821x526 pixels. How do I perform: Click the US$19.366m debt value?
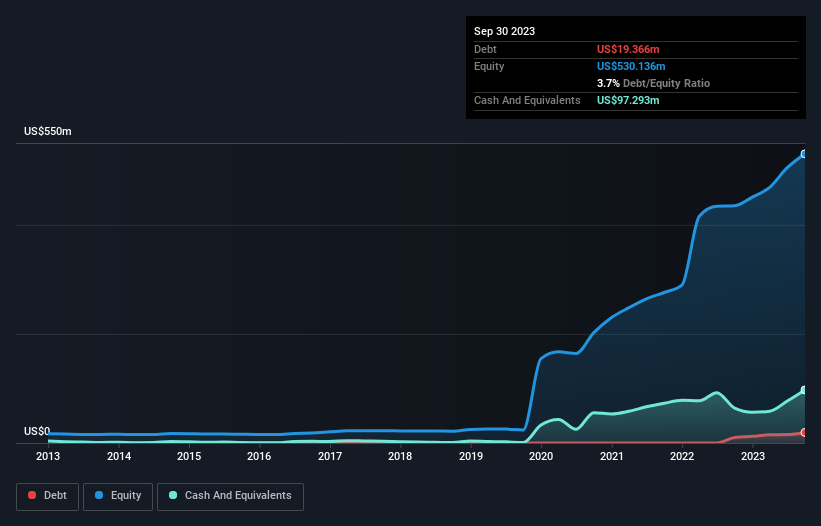[628, 49]
